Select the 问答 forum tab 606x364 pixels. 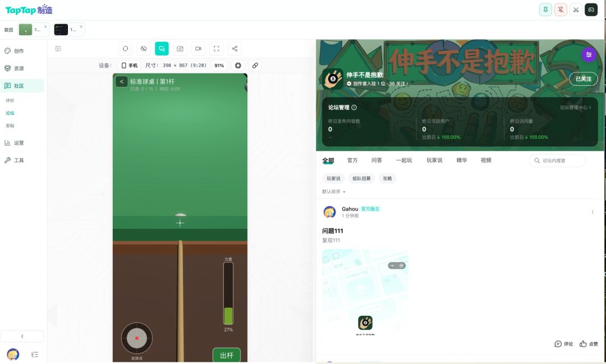(x=377, y=160)
